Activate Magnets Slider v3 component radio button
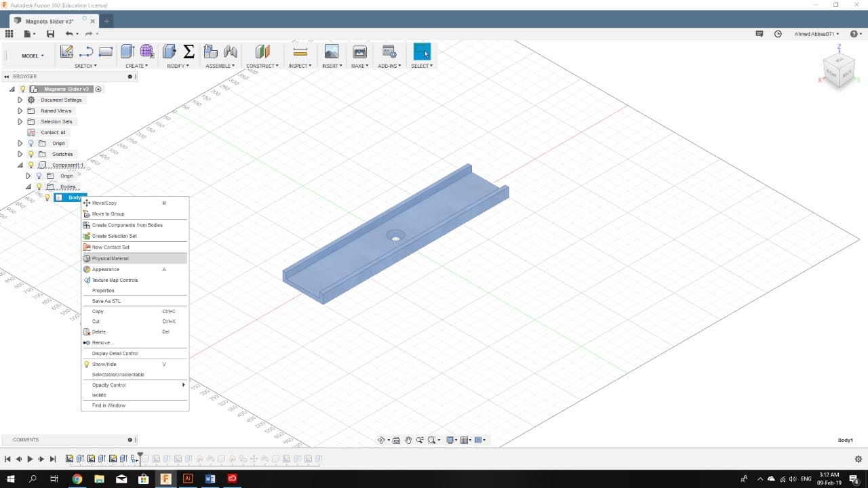The image size is (868, 488). click(98, 89)
